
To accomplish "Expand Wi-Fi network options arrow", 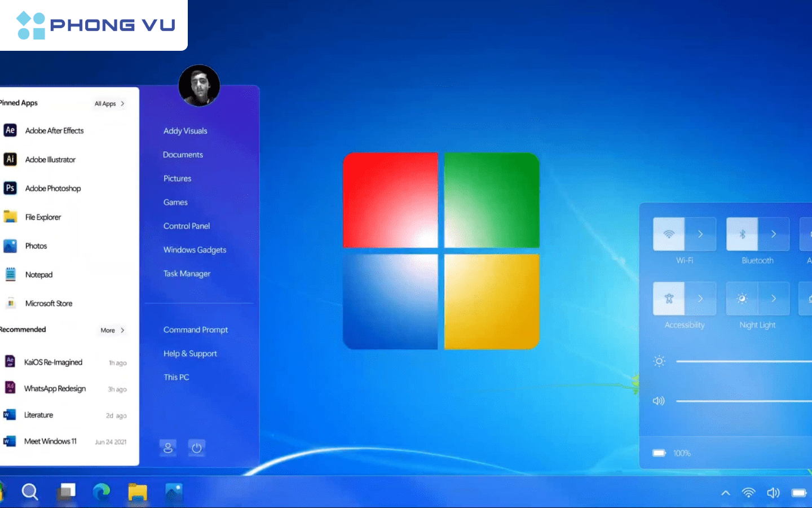I will (700, 234).
